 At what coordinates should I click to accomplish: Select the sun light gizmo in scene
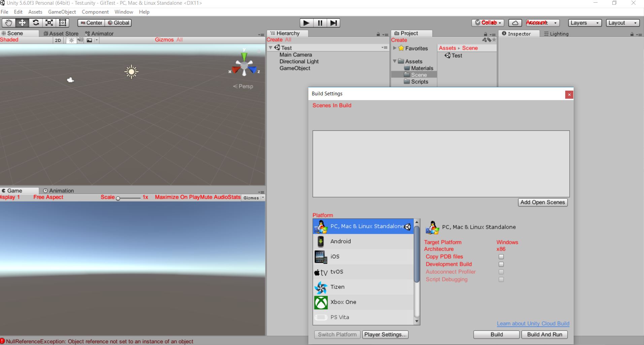[131, 72]
